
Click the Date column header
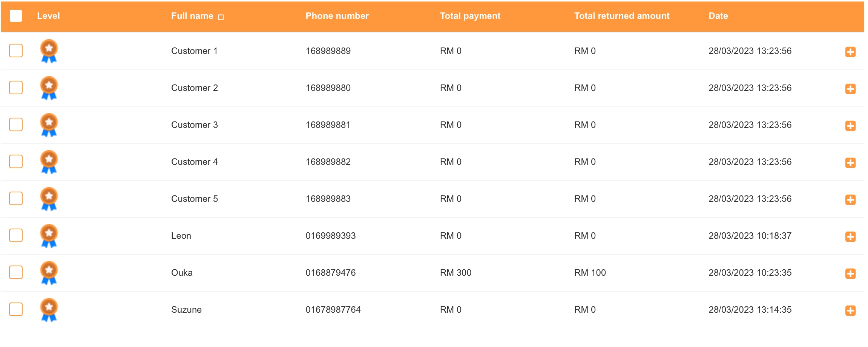point(718,16)
